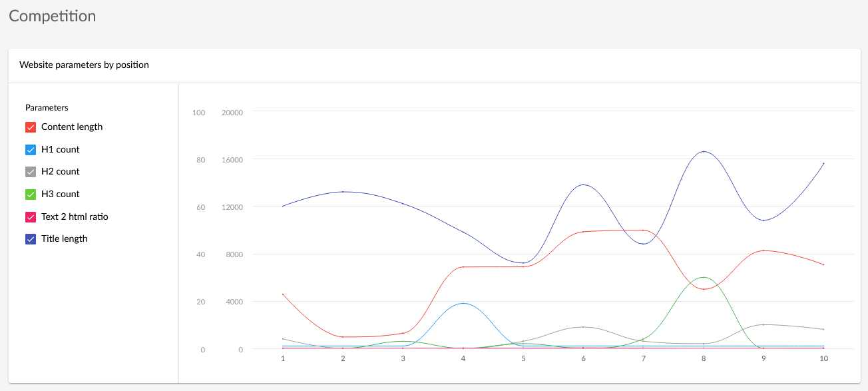Viewport: 868px width, 391px height.
Task: Hide the H3 count series checkbox
Action: pos(31,195)
